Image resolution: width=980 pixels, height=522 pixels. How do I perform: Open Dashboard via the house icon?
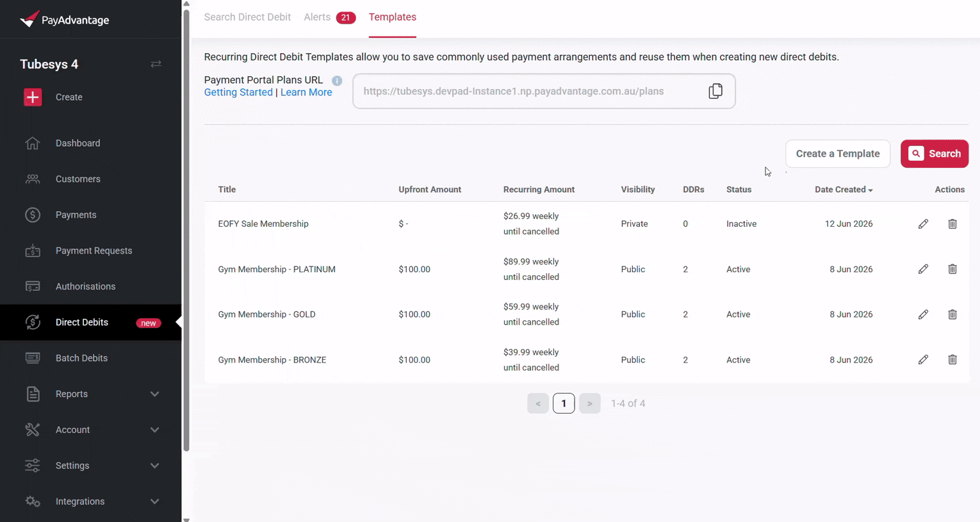[x=33, y=143]
